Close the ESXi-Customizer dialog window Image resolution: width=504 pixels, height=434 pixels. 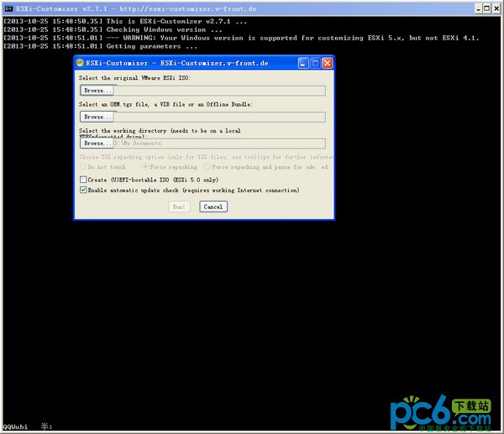pos(328,63)
